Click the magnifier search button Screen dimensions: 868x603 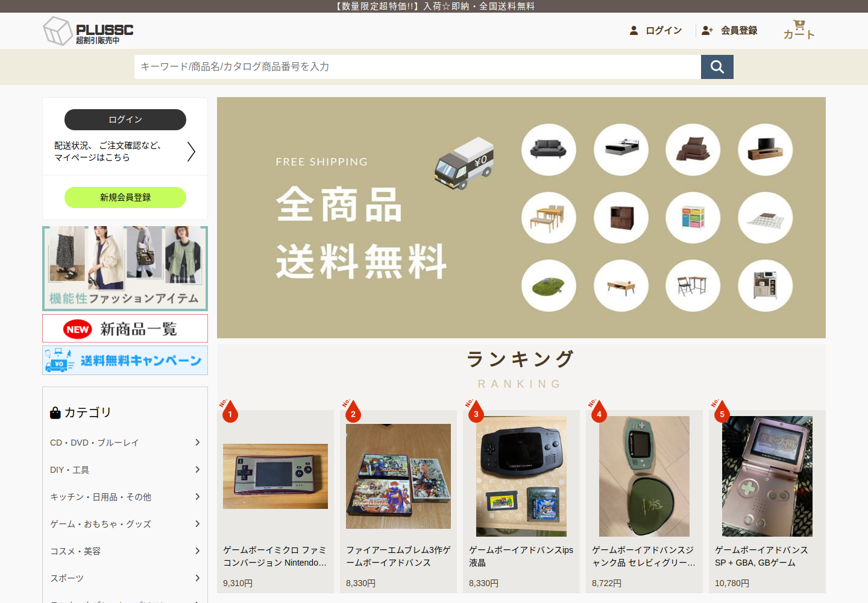pos(717,67)
